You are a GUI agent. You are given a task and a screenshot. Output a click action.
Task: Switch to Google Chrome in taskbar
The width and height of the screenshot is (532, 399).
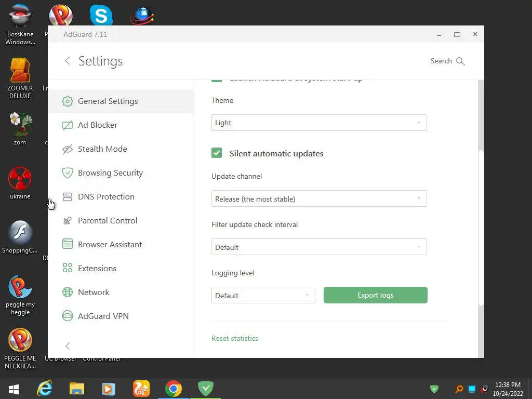pyautogui.click(x=174, y=389)
